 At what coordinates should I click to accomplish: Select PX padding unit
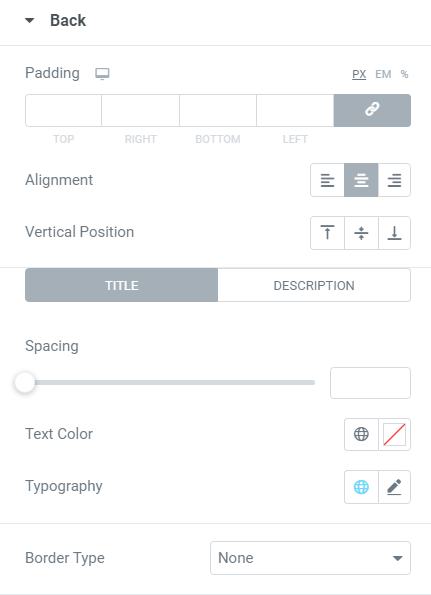point(359,74)
